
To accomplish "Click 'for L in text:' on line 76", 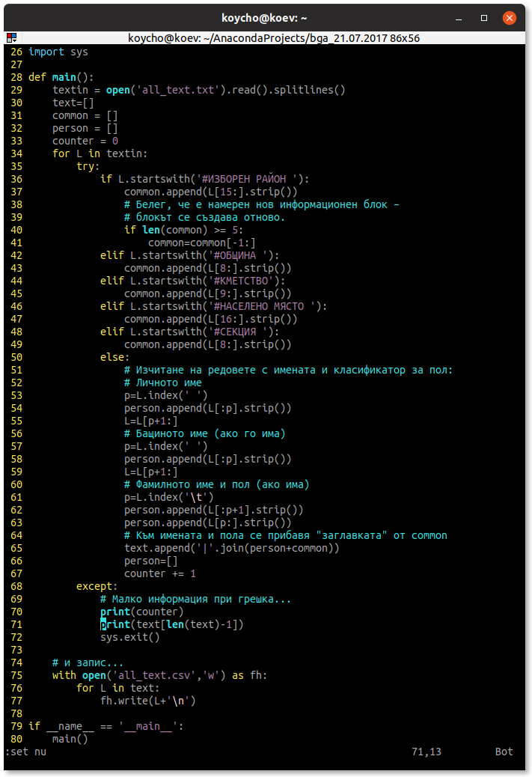I will (118, 689).
